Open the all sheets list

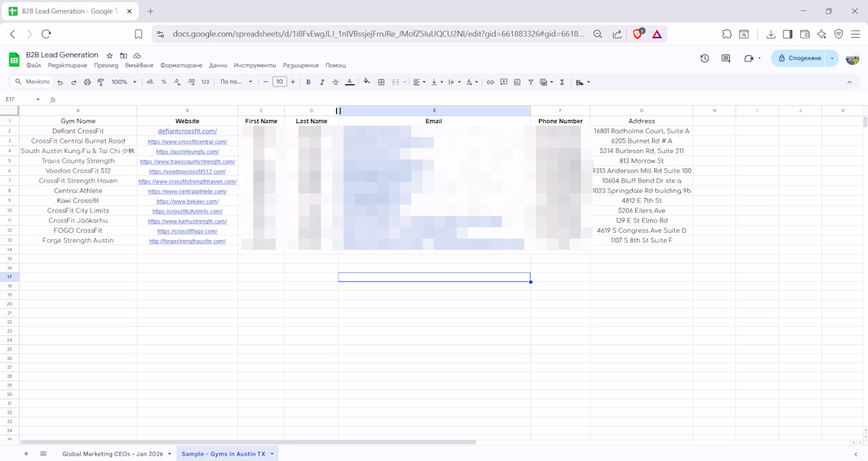[43, 454]
